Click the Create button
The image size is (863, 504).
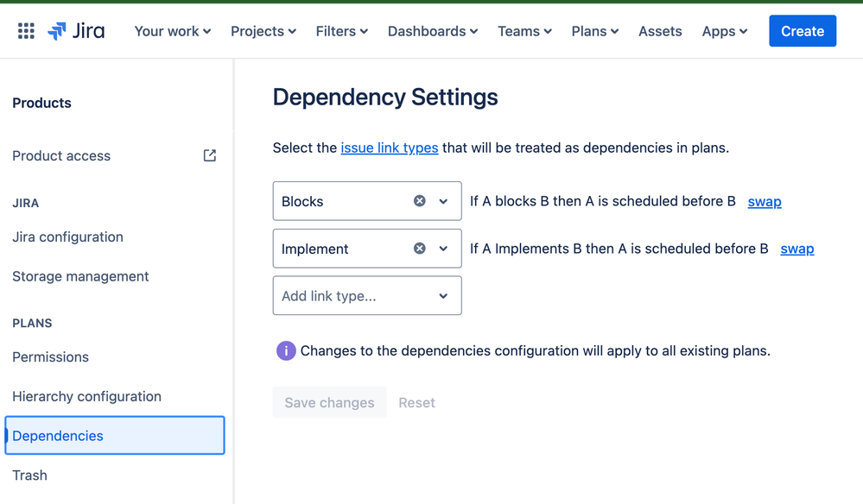tap(803, 31)
